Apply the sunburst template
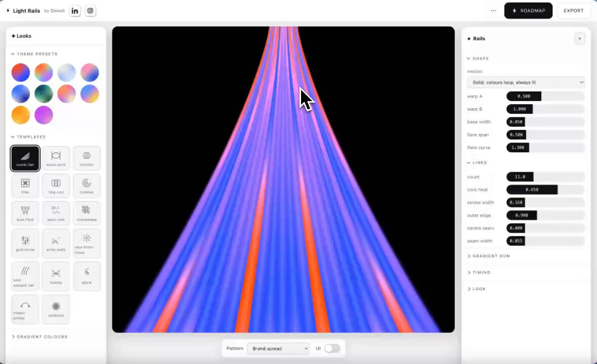 point(56,309)
